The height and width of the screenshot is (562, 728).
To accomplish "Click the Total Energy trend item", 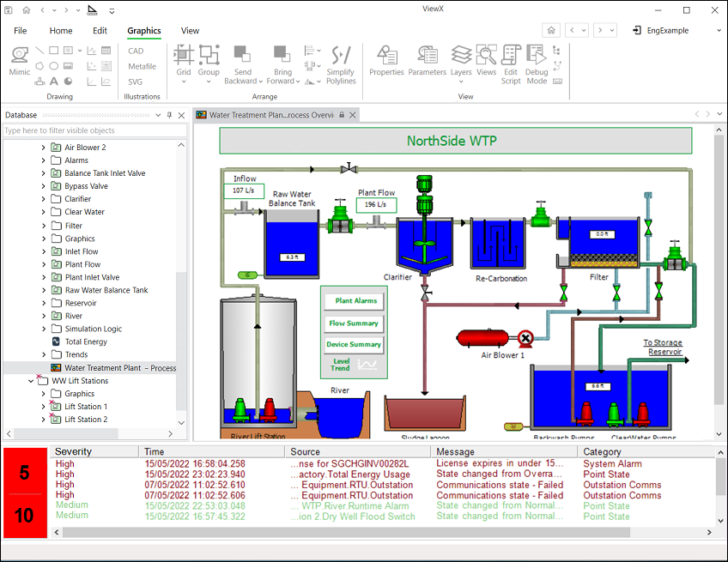I will [x=86, y=341].
